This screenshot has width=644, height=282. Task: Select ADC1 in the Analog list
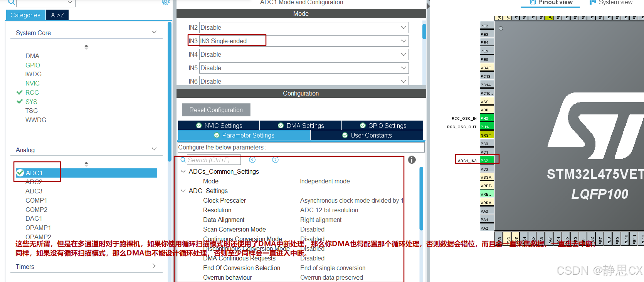87,173
